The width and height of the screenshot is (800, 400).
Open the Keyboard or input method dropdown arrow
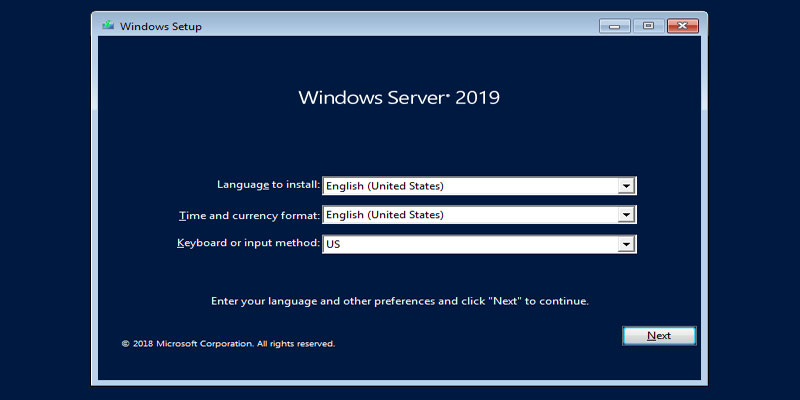point(626,244)
